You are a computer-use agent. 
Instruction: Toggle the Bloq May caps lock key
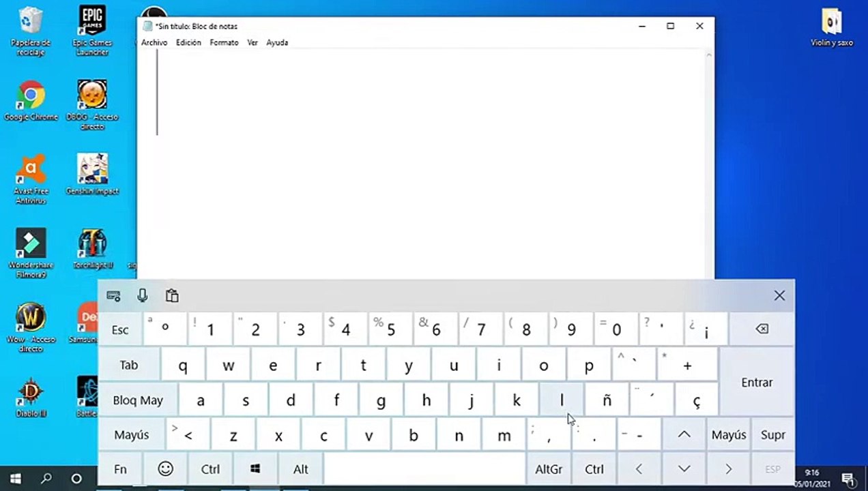[138, 400]
